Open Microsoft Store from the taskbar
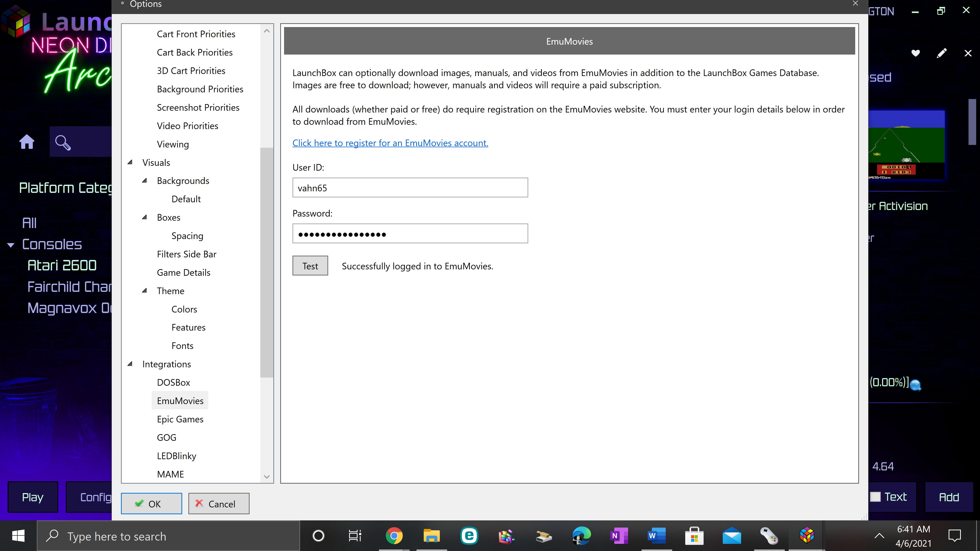 (x=694, y=536)
